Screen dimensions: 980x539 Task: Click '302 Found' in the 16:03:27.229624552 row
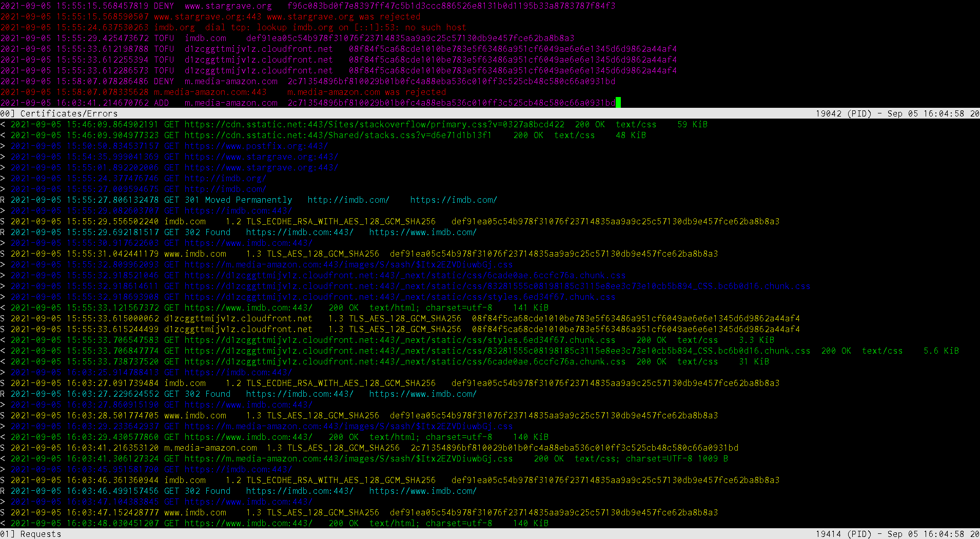tap(207, 394)
